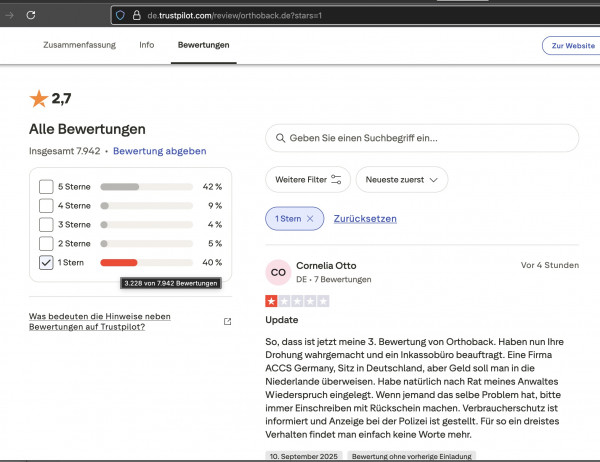Click the browser forward arrow
The image size is (600, 462).
(x=10, y=15)
